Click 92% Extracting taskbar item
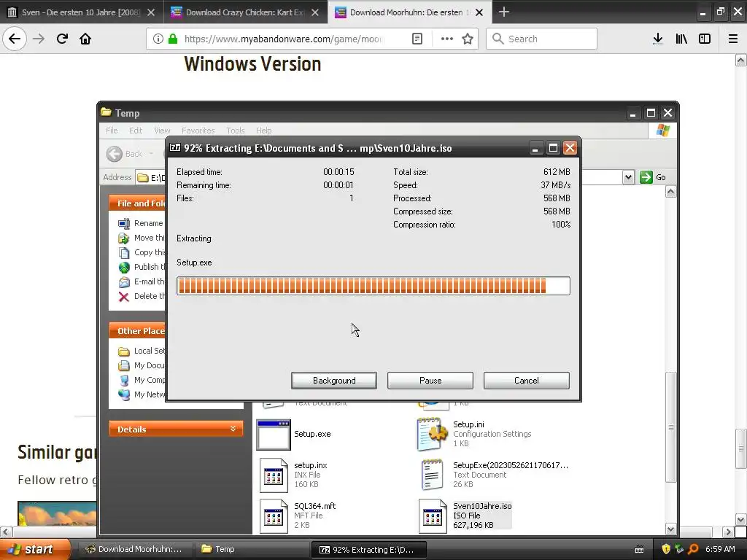Screen dimensions: 747x560 (x=368, y=549)
